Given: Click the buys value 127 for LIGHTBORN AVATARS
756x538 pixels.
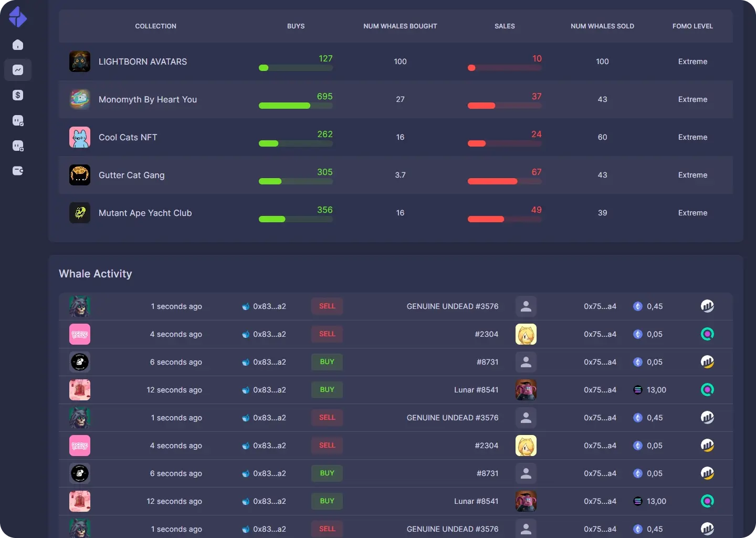Looking at the screenshot, I should pos(325,58).
